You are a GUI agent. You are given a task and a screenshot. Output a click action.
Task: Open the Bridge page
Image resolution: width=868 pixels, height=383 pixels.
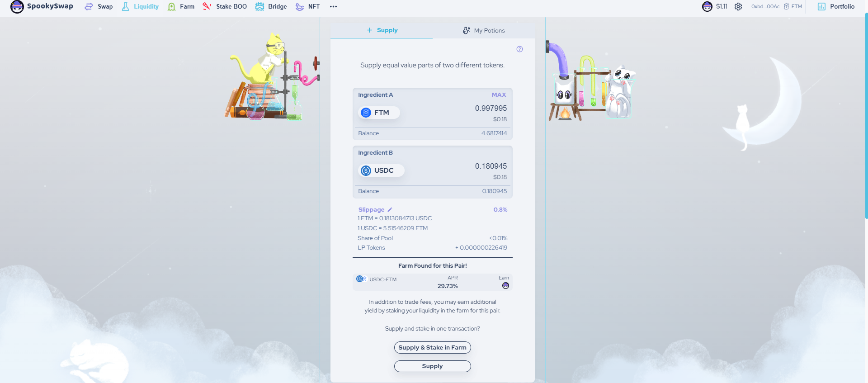coord(271,6)
